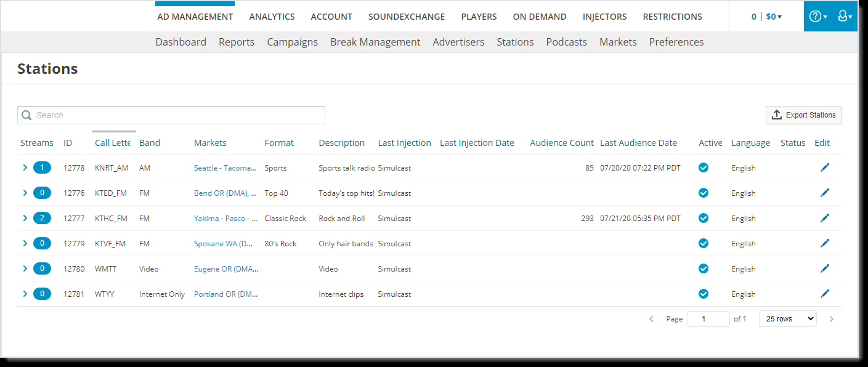
Task: Sort by Last Injection Date header
Action: click(477, 143)
